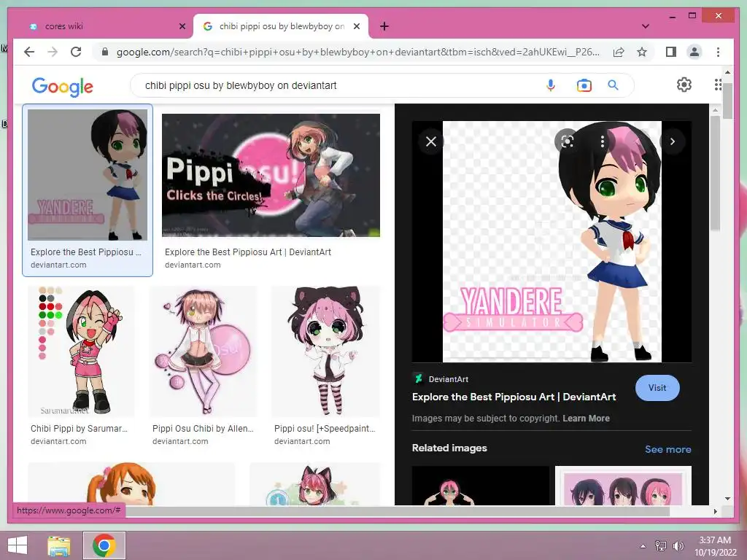Search by image with Google Lens
This screenshot has width=747, height=560.
pyautogui.click(x=584, y=85)
